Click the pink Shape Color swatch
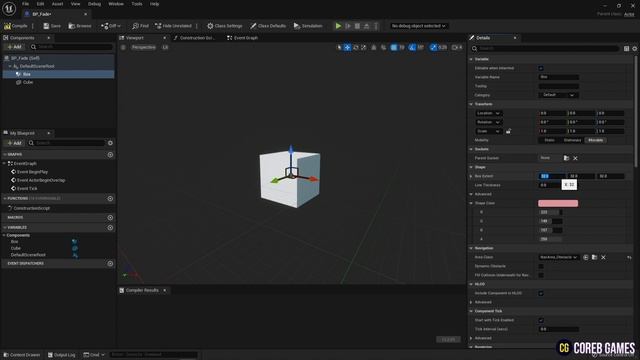This screenshot has width=640, height=360. click(558, 203)
